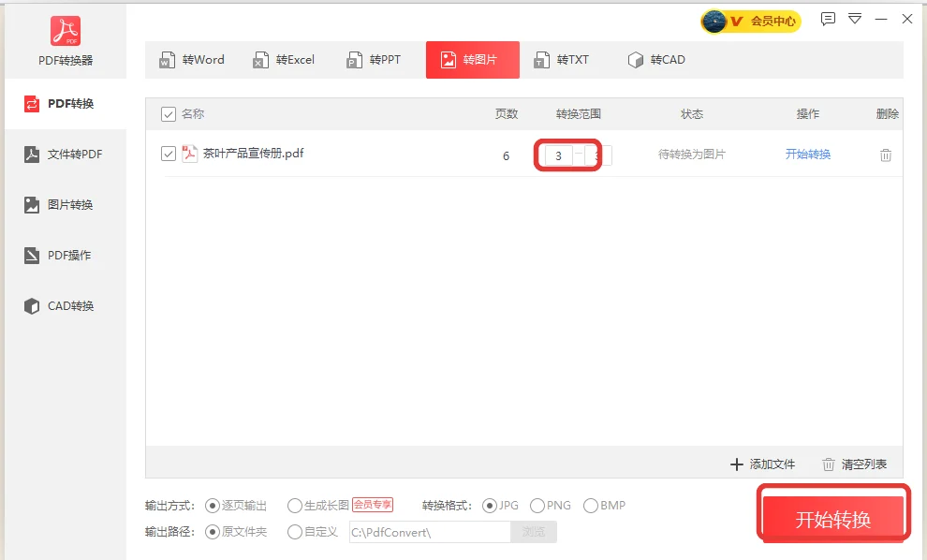Click 清空列表 to clear the list
The height and width of the screenshot is (560, 927).
855,464
